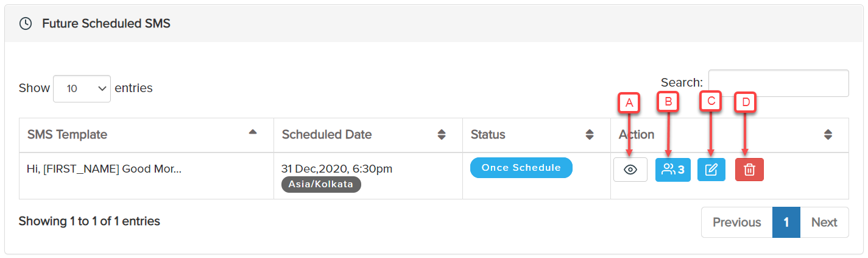
Task: Select page 1 in pagination
Action: [786, 222]
